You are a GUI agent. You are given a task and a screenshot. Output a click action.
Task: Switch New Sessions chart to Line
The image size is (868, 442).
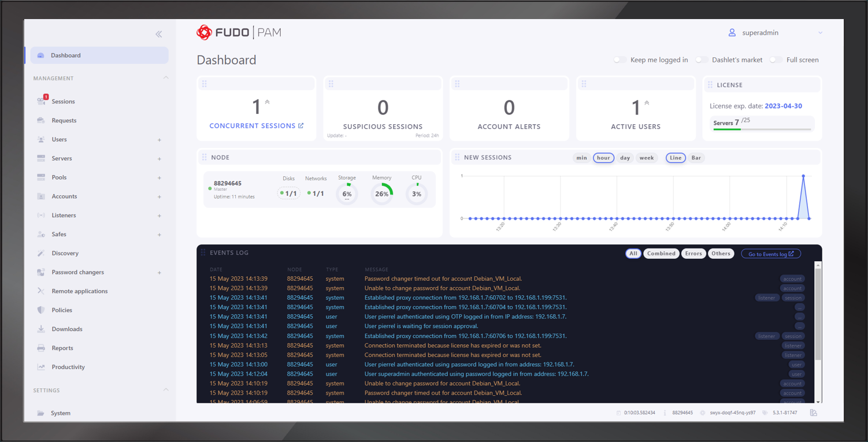[676, 158]
